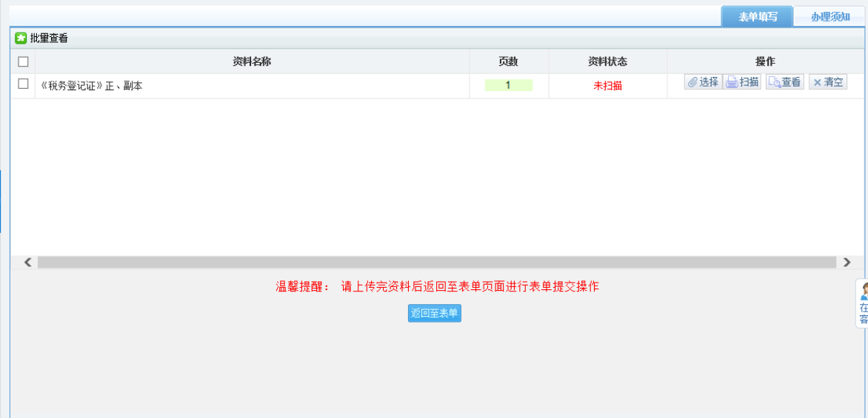This screenshot has height=418, width=868.
Task: Click the page count field showing 1
Action: point(508,85)
